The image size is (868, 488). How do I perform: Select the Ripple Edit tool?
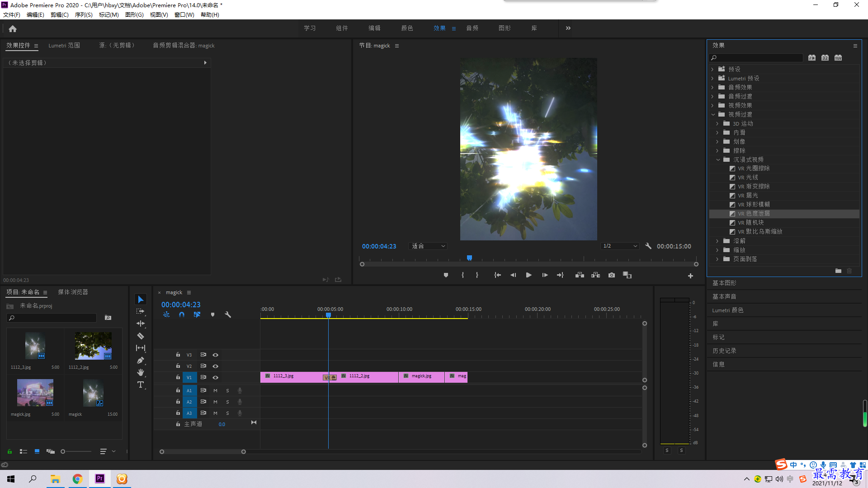(141, 324)
